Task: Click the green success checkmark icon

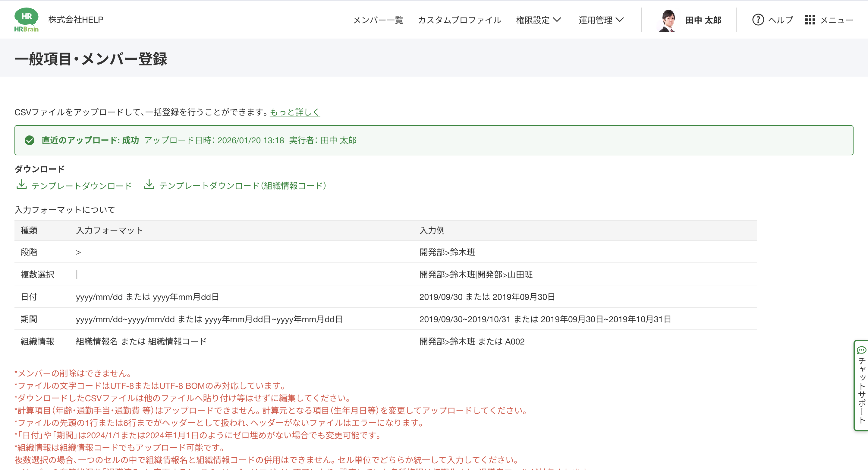Action: click(x=30, y=140)
